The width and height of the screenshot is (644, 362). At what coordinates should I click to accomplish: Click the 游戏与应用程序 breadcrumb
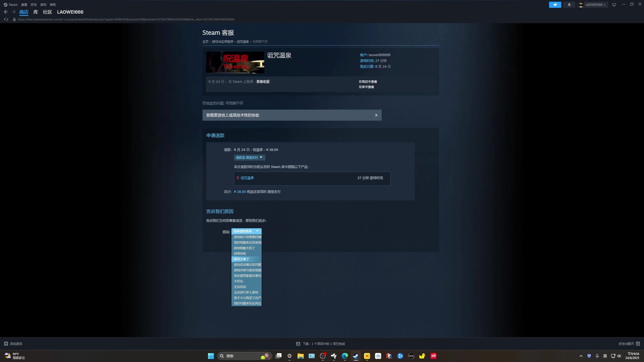[222, 42]
